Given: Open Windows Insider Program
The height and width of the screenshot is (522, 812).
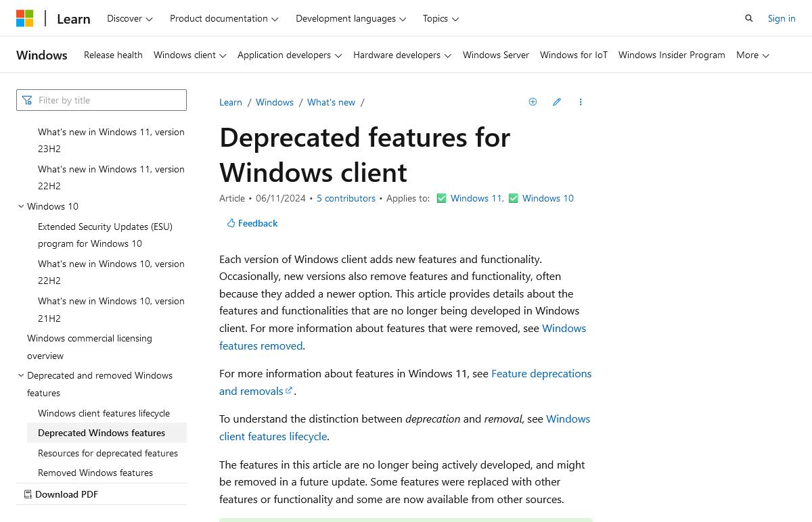Looking at the screenshot, I should point(672,55).
